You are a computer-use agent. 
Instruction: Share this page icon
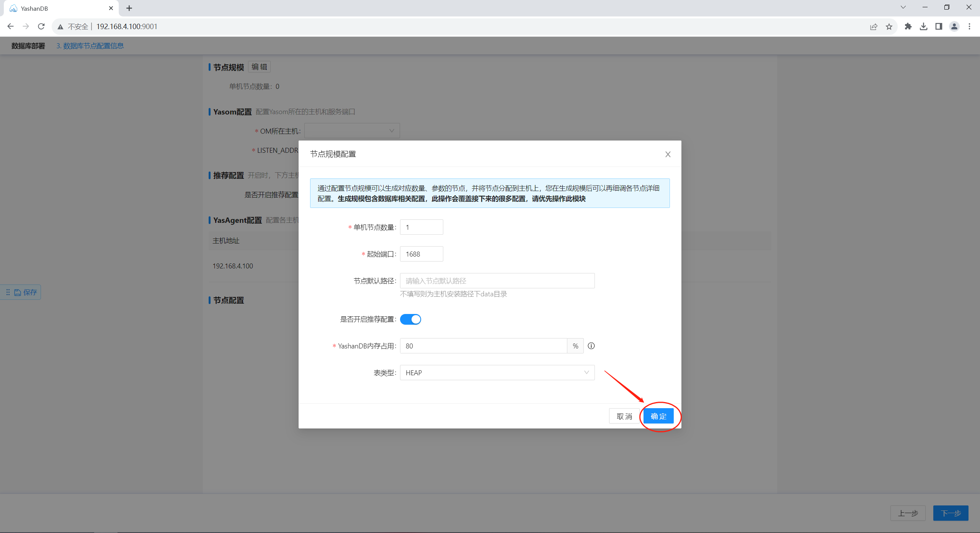(874, 26)
